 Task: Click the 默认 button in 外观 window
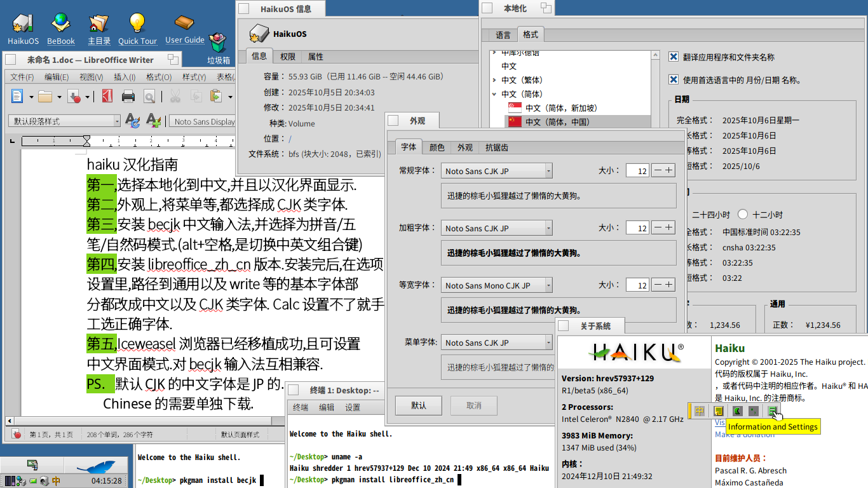point(418,405)
